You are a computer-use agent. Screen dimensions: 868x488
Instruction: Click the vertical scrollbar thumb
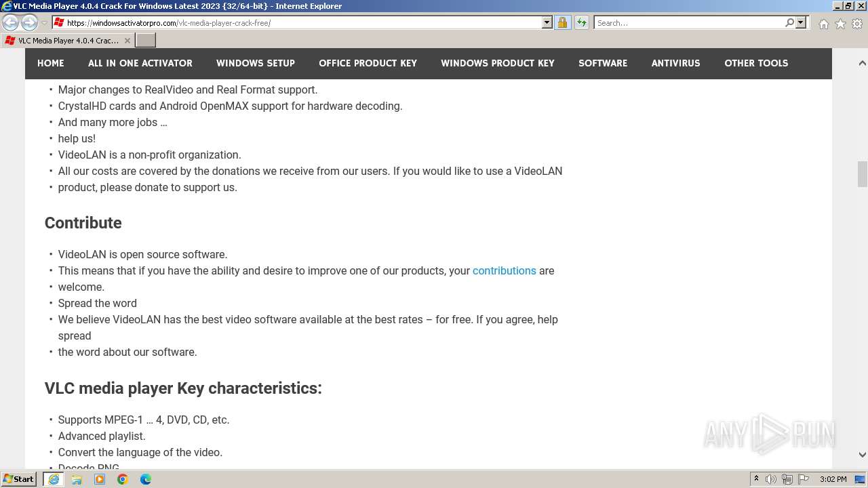(x=862, y=174)
